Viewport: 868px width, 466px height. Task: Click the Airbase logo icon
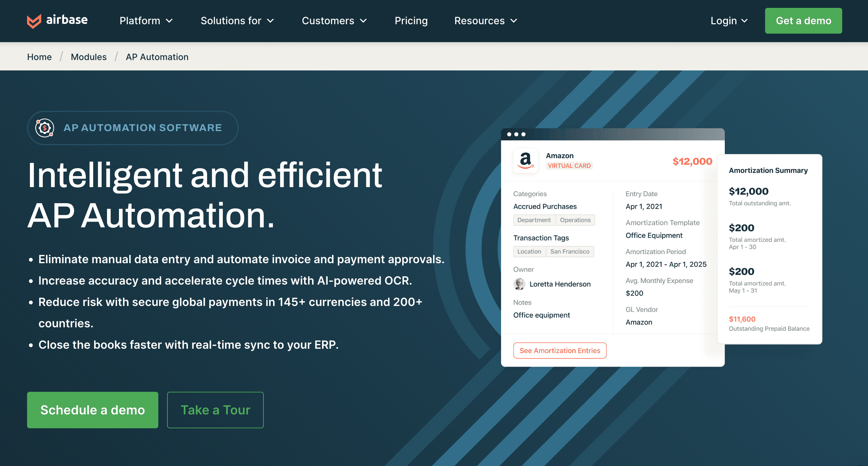pyautogui.click(x=34, y=21)
